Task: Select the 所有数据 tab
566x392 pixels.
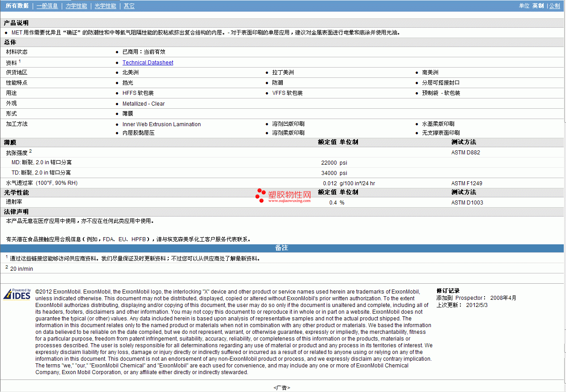Action: [17, 6]
